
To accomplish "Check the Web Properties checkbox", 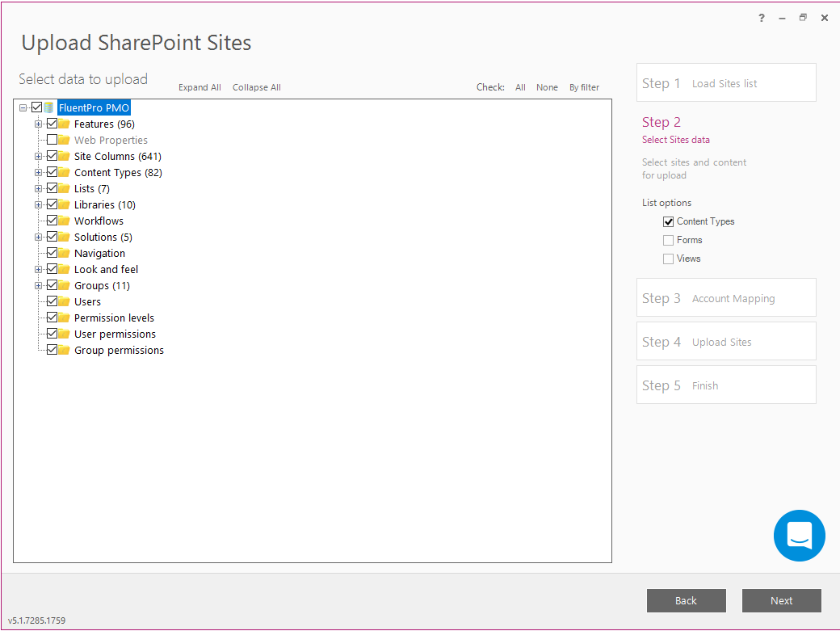I will [x=52, y=140].
